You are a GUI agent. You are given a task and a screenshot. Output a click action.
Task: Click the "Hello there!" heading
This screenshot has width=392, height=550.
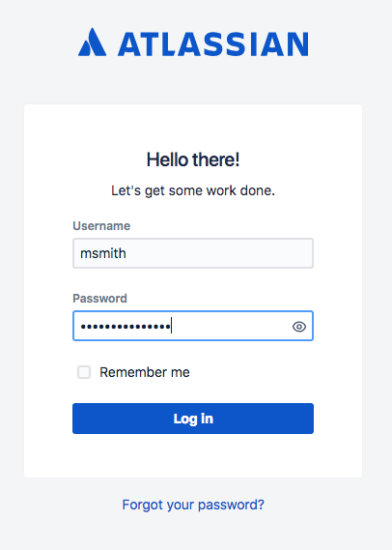pyautogui.click(x=193, y=159)
